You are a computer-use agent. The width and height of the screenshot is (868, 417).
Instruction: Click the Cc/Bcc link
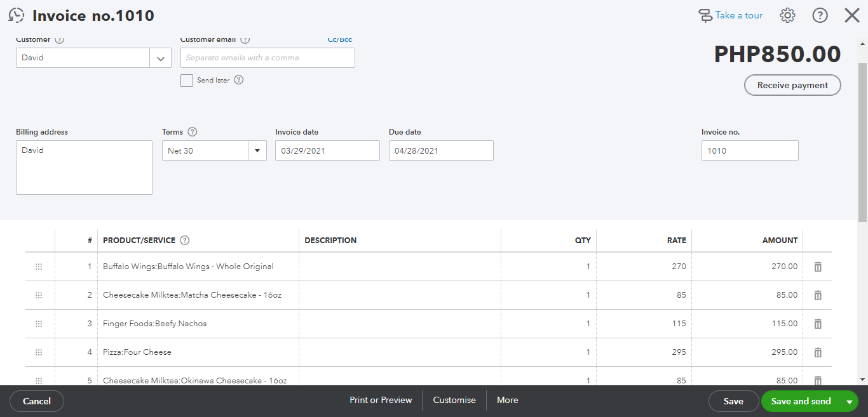tap(340, 39)
